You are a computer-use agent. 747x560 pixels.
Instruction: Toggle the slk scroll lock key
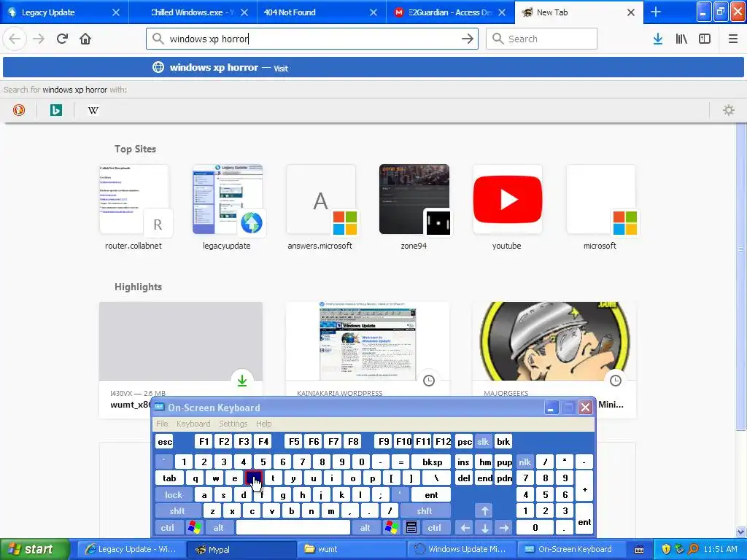[483, 441]
